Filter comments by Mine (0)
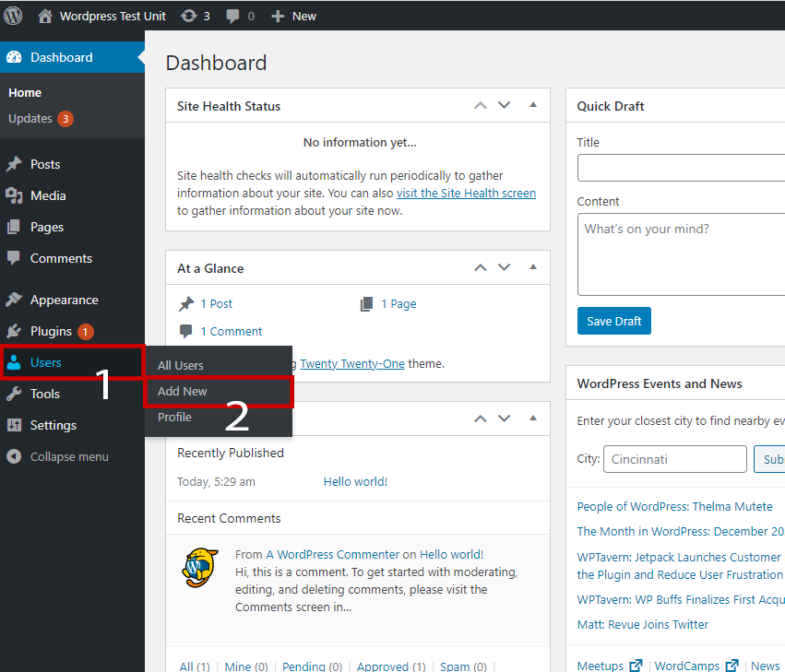The height and width of the screenshot is (672, 785). 246,666
